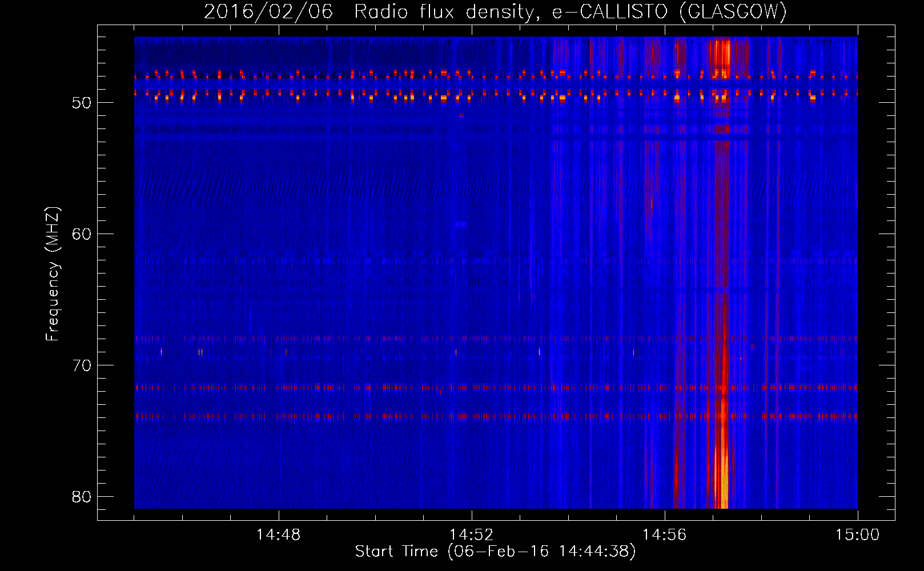
Task: Click the 70 frequency tick label
Action: [x=82, y=365]
